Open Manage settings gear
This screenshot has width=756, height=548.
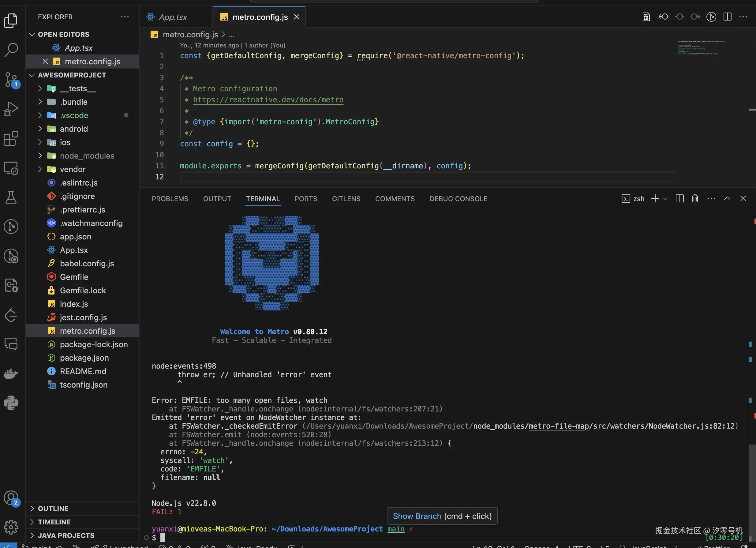(11, 527)
